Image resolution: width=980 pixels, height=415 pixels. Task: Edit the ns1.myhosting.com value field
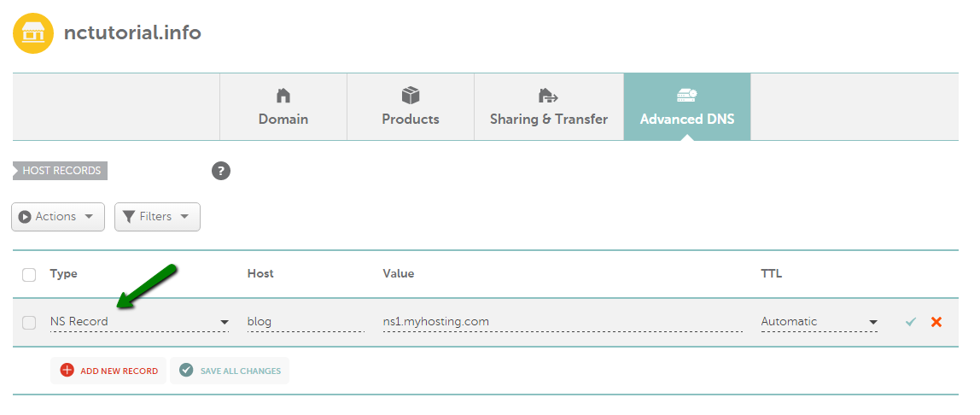[x=563, y=322]
